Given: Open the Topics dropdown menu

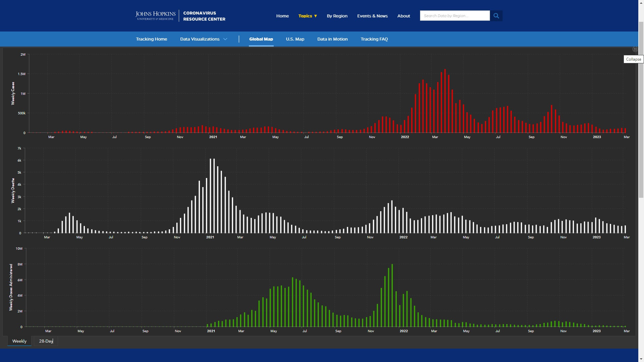Looking at the screenshot, I should tap(308, 16).
